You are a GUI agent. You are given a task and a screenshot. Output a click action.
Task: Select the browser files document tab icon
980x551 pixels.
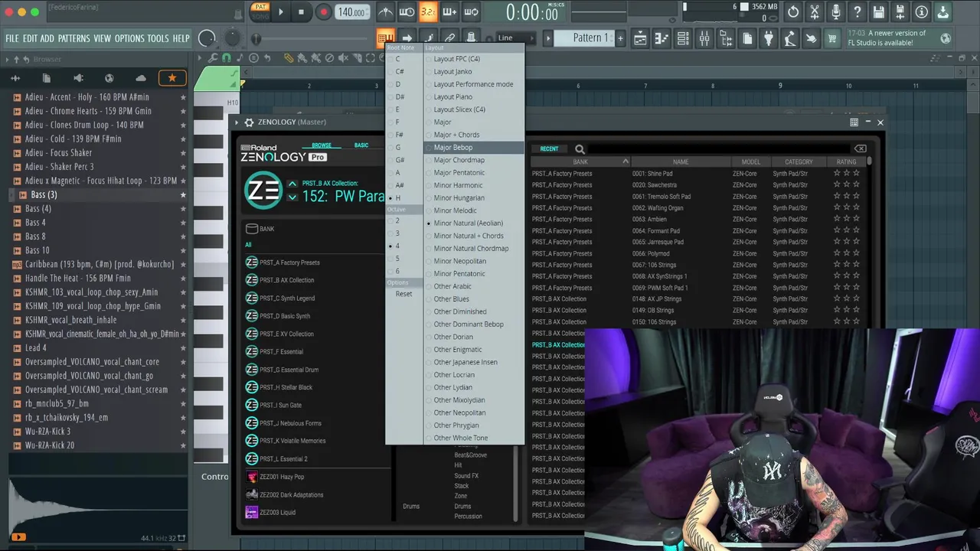click(46, 78)
